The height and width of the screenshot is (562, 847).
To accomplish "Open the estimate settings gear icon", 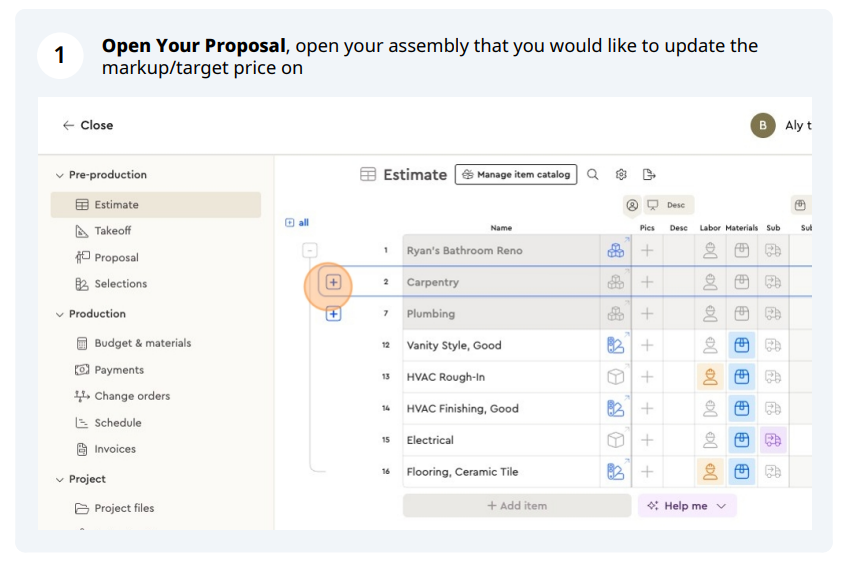I will [621, 174].
